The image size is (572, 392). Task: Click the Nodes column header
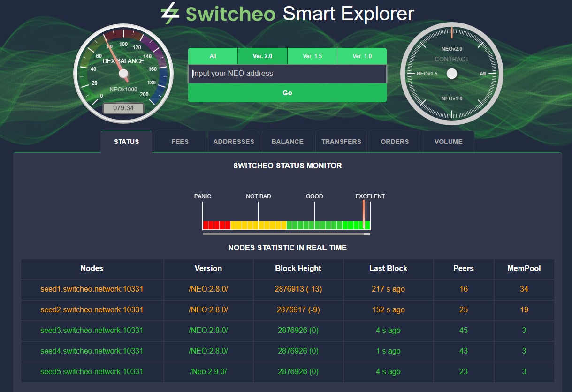click(92, 269)
